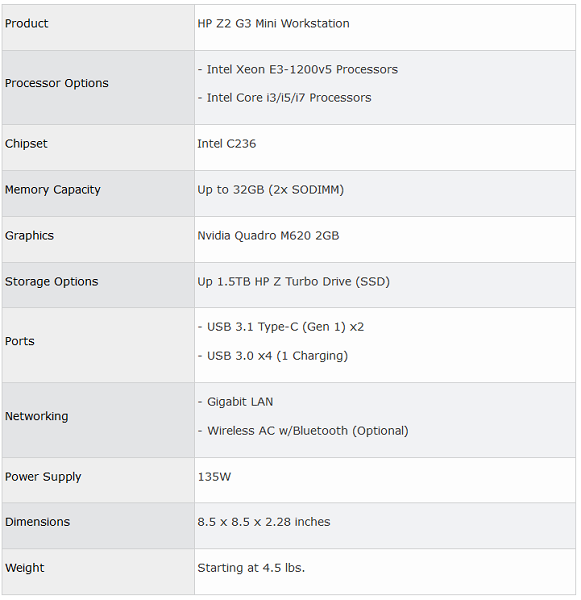581x600 pixels.
Task: Click the Intel C236 value
Action: (227, 143)
